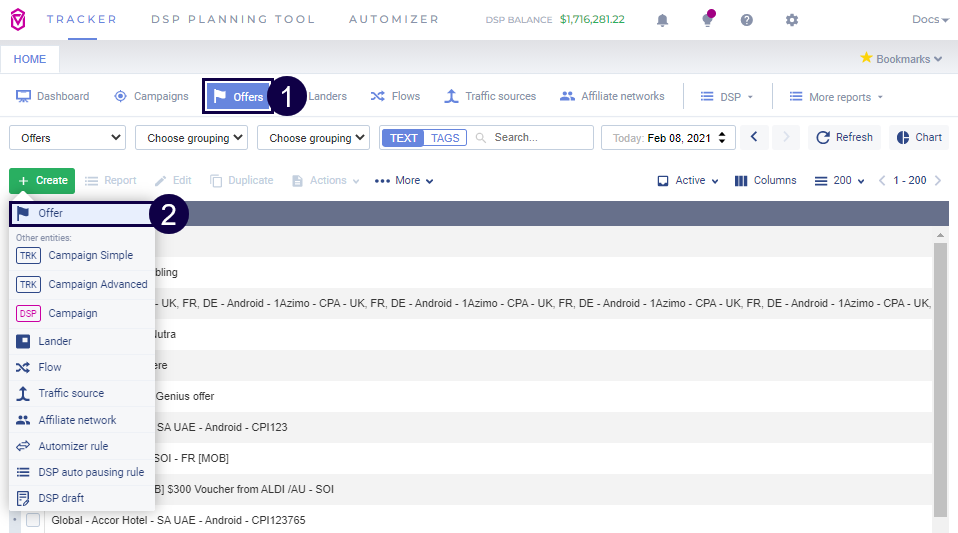Click the vertical scrollbar of the table
This screenshot has height=533, width=958.
[939, 380]
